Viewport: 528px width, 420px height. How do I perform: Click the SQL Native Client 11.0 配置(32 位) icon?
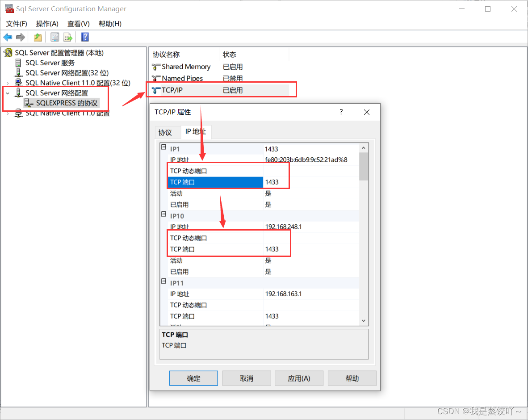18,83
